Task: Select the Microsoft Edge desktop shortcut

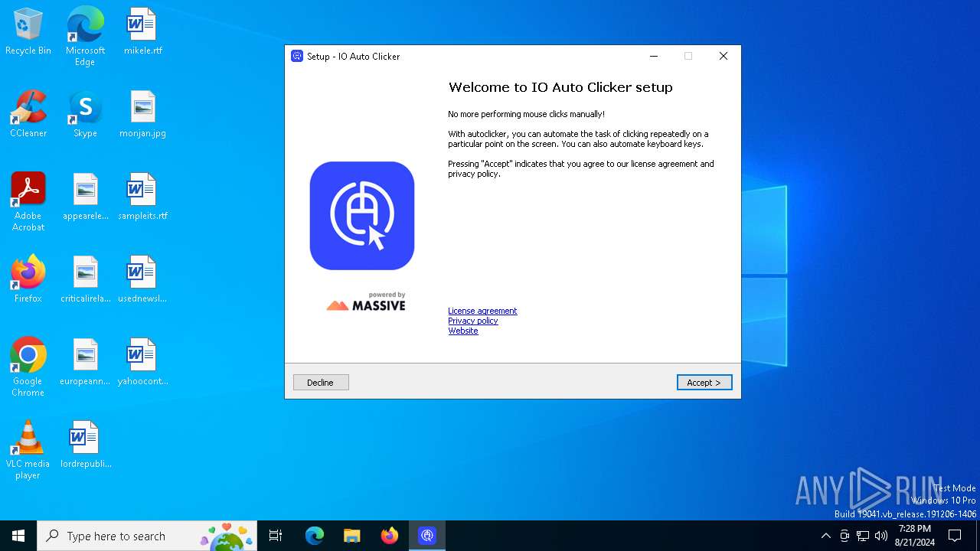Action: point(85,36)
